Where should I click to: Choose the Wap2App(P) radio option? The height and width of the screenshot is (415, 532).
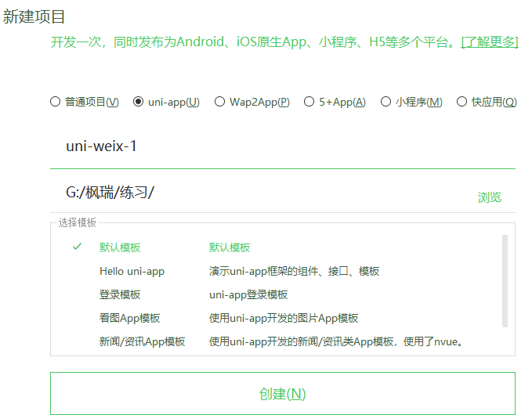pos(252,102)
